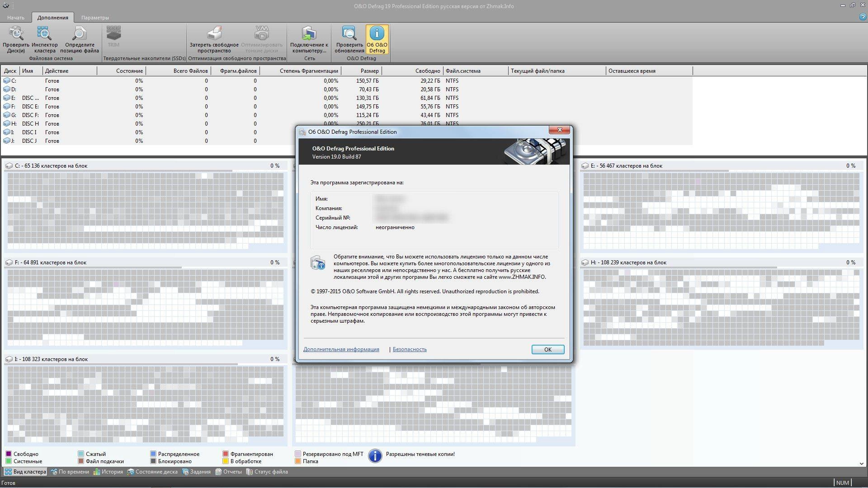The height and width of the screenshot is (488, 868).
Task: Click the H: cluster map block
Action: coord(722,307)
